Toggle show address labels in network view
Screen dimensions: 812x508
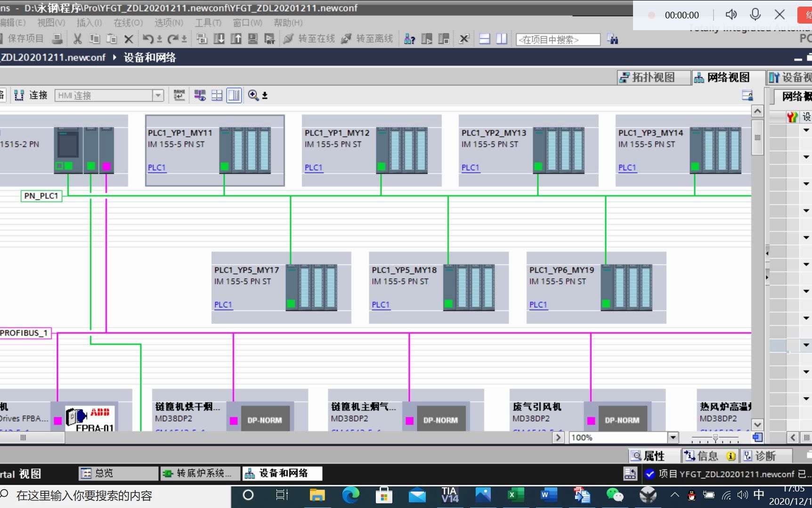[200, 95]
